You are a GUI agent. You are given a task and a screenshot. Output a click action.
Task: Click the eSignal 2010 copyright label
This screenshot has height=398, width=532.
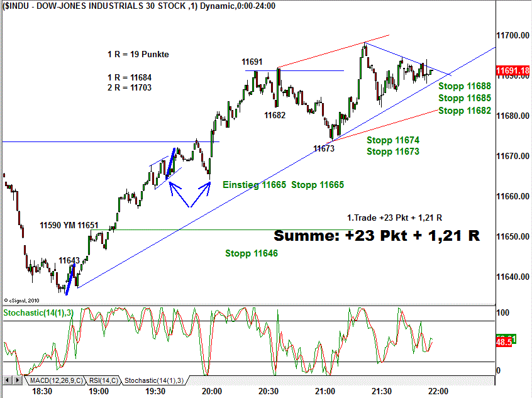22,301
